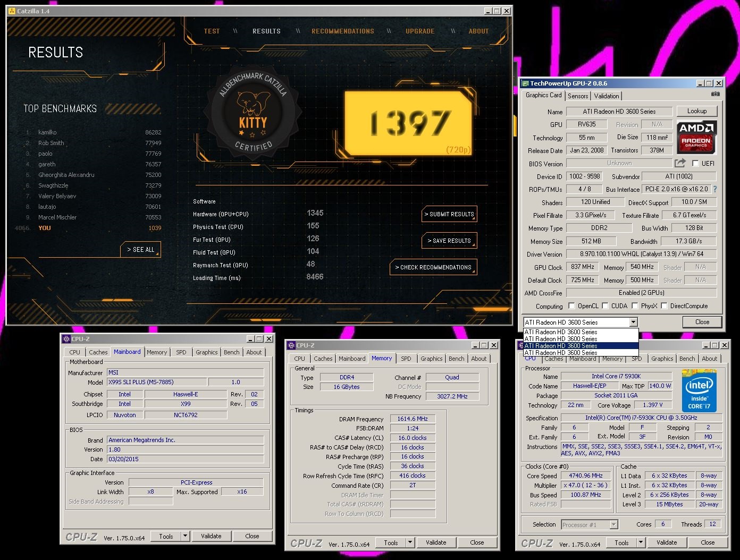
Task: Select the last ATI Radeon HD 3600 list entry
Action: (581, 353)
